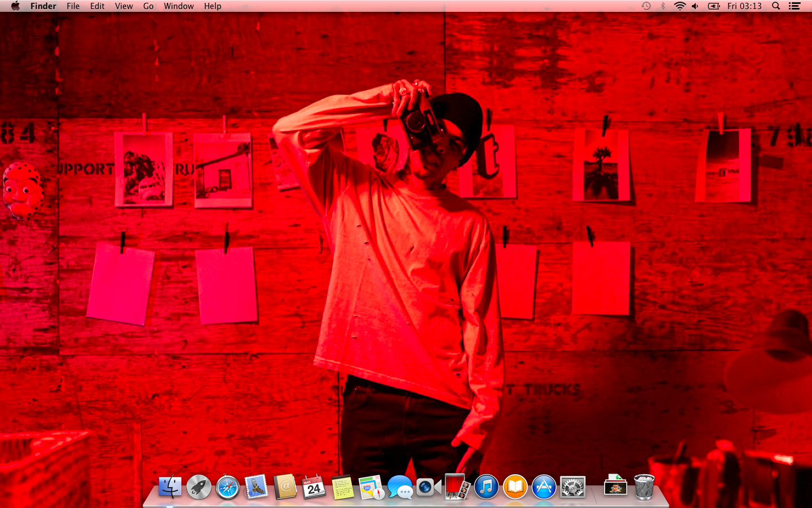
Task: Click the Time Machine status icon
Action: [646, 6]
